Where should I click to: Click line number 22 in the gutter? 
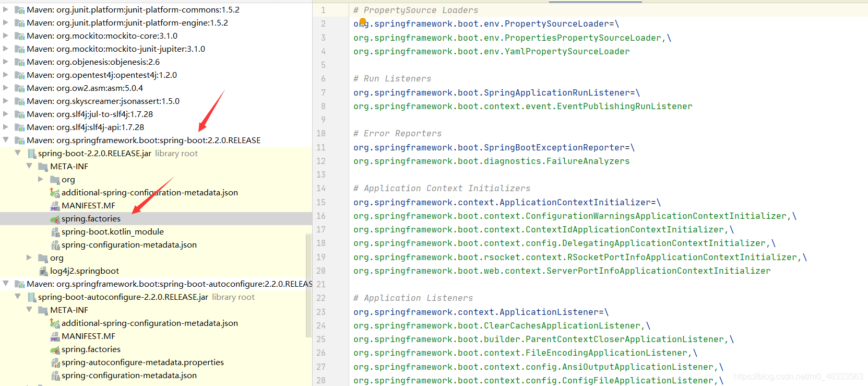tap(321, 298)
